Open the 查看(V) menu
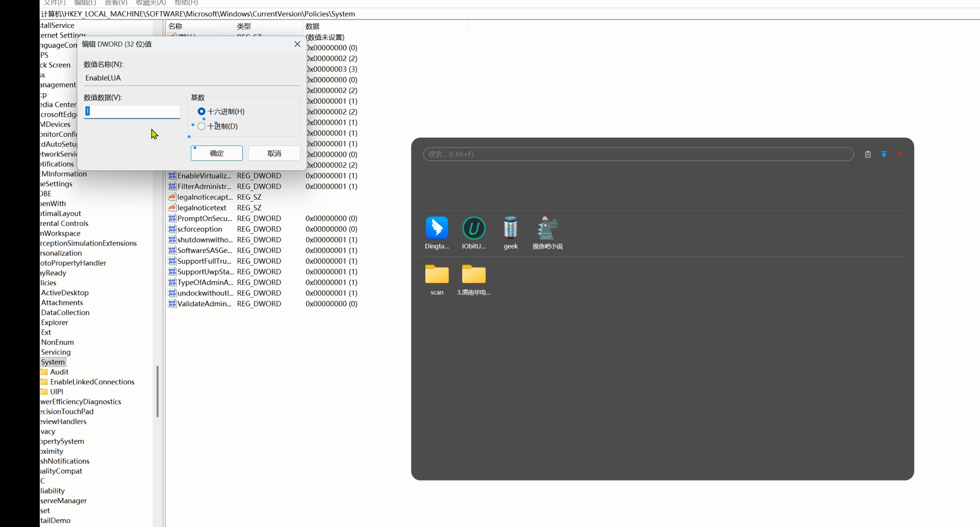This screenshot has width=980, height=527. pyautogui.click(x=116, y=3)
